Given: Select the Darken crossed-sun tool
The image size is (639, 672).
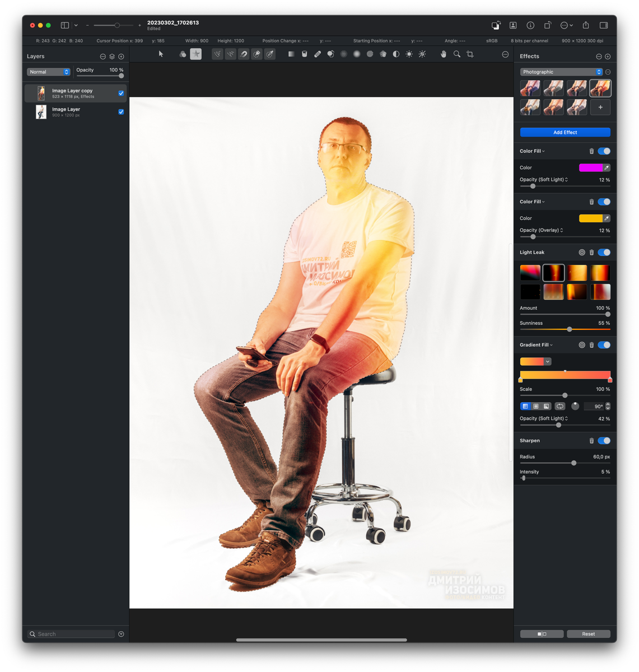Looking at the screenshot, I should click(422, 54).
